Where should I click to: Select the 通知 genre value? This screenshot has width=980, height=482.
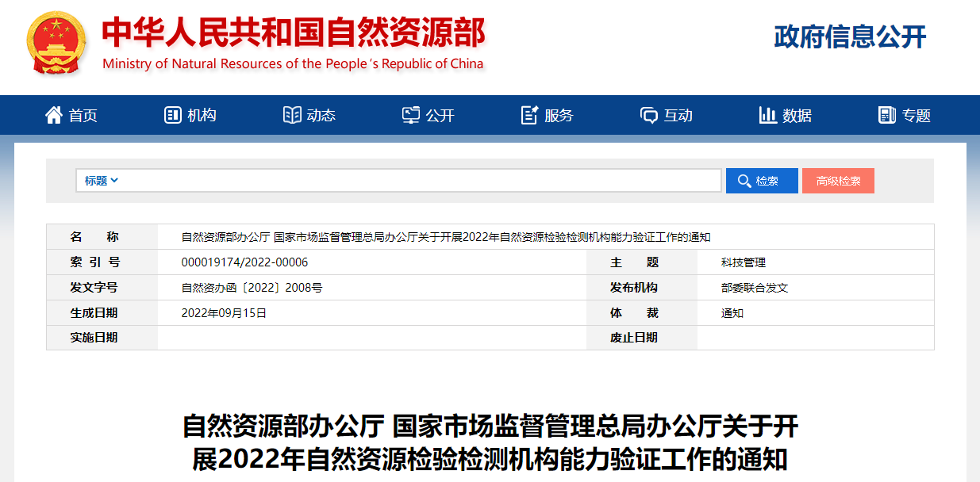coord(732,313)
